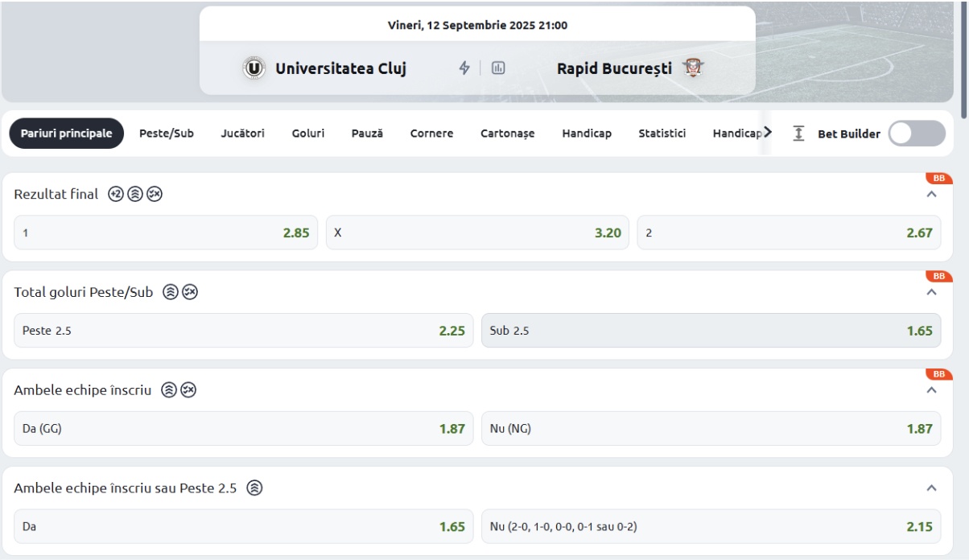Viewport: 969px width, 560px height.
Task: Bet on draw X at 3.20
Action: pos(477,233)
